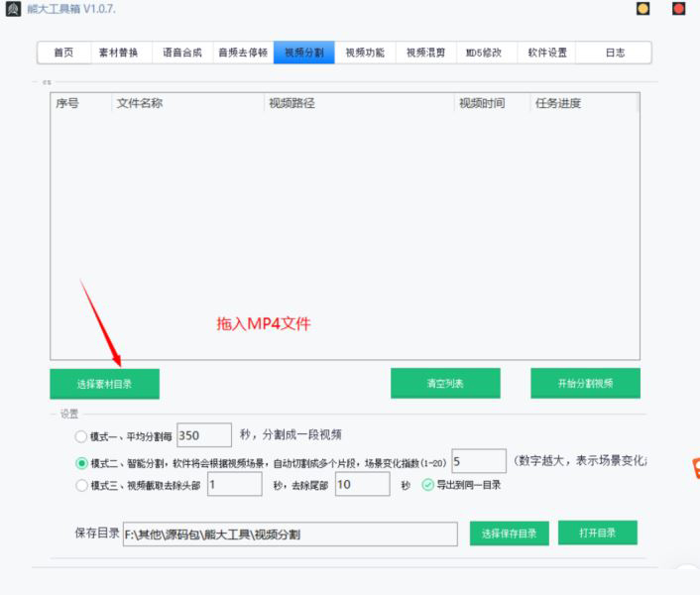Image resolution: width=700 pixels, height=595 pixels.
Task: Toggle 导出到同一目录 checkbox
Action: 427,485
